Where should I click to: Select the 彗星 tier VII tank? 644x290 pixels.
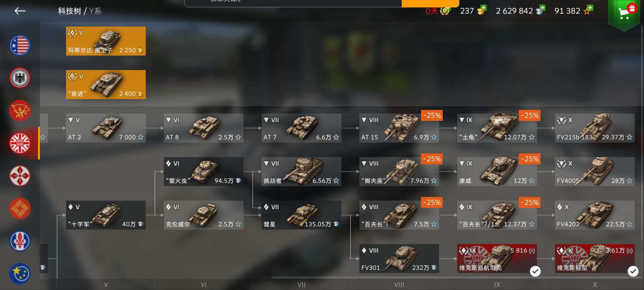coord(301,215)
